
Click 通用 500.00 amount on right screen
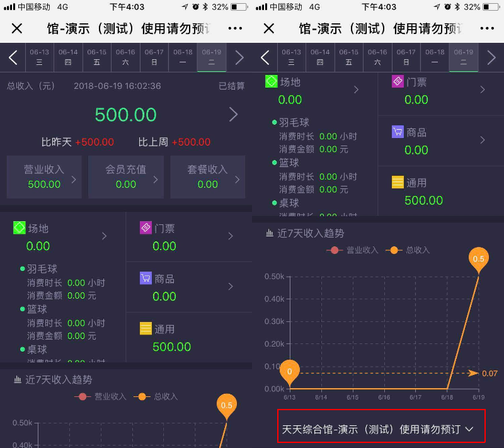pyautogui.click(x=423, y=200)
